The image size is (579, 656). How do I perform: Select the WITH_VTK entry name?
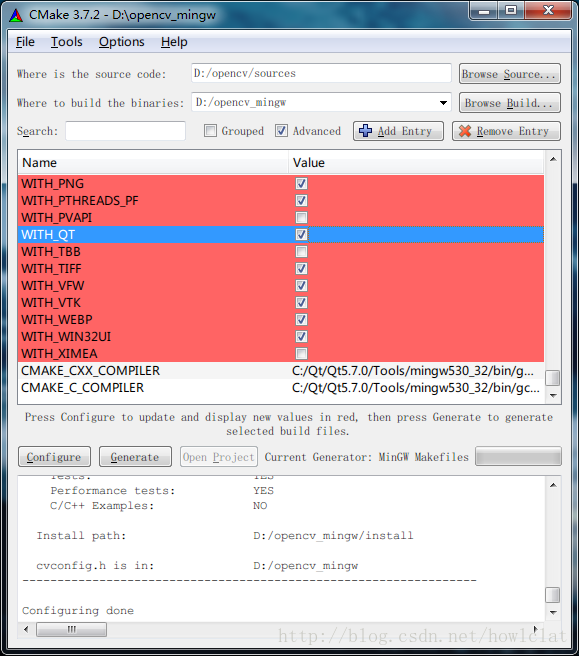[x=51, y=302]
